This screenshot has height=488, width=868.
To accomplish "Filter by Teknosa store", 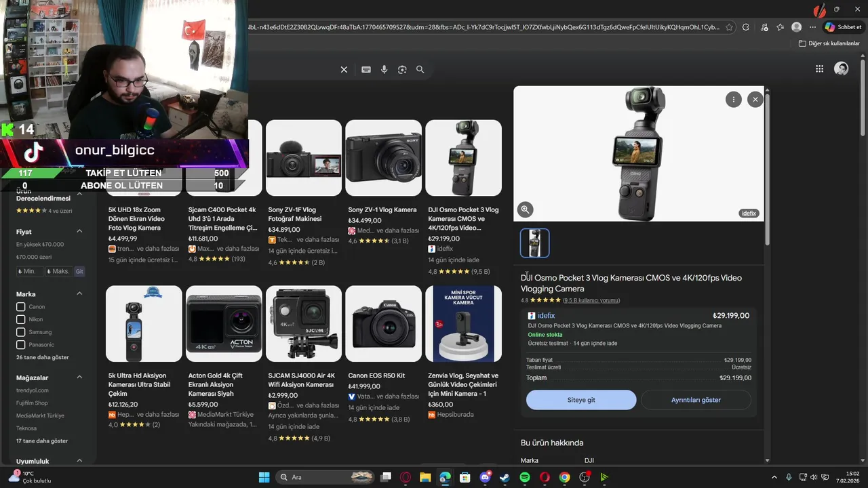I will (x=26, y=428).
